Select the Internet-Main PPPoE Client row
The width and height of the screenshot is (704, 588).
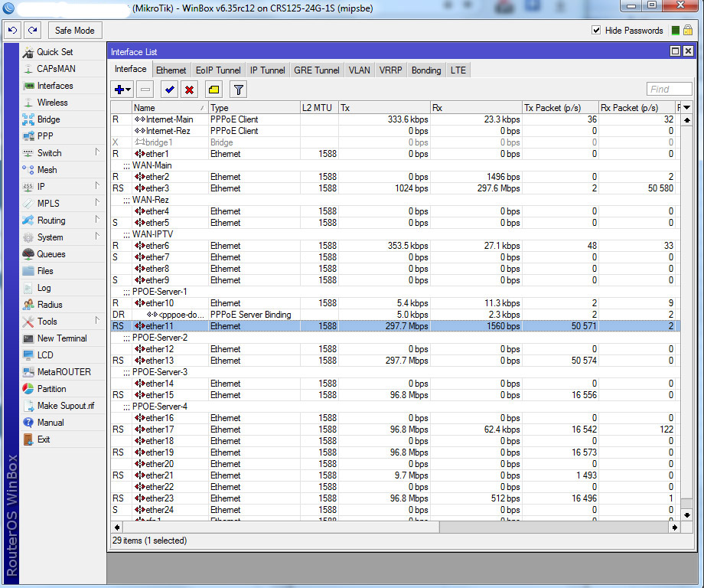pos(395,119)
